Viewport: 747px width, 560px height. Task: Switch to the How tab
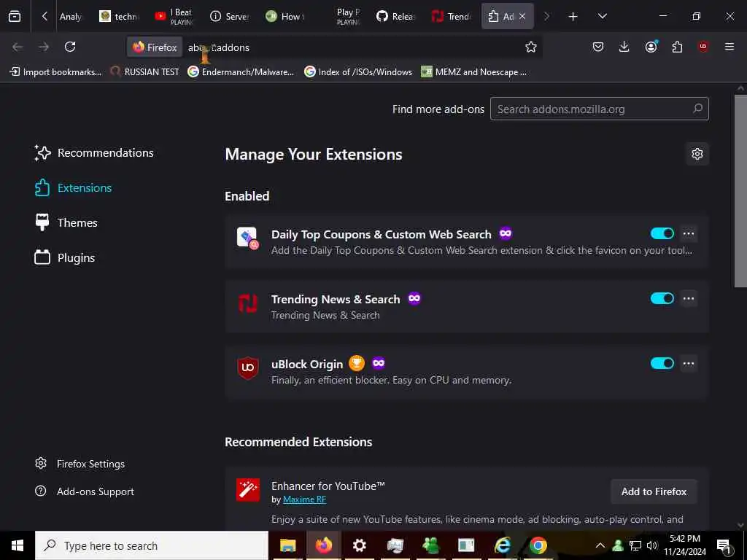pyautogui.click(x=285, y=17)
